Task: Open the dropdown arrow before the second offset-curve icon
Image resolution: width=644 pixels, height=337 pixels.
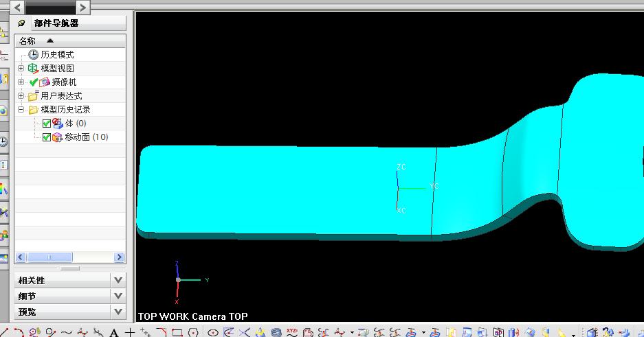Action: [x=423, y=332]
